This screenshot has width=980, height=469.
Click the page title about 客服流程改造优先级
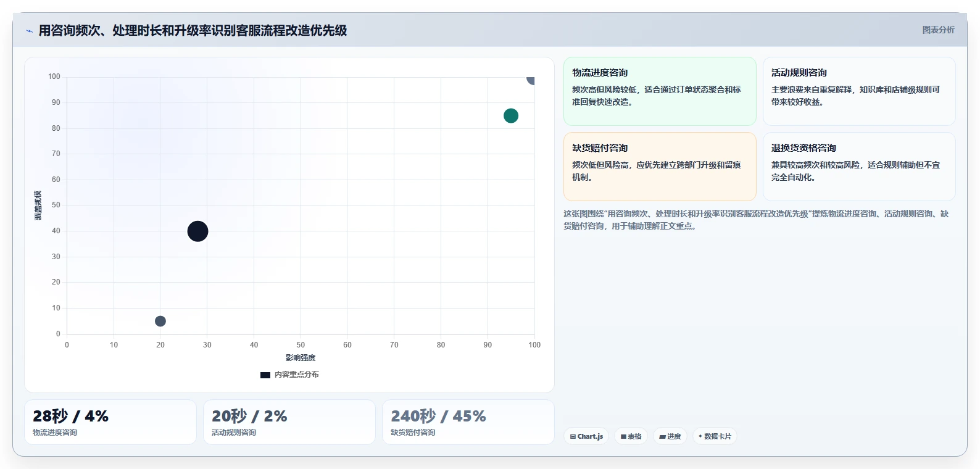pyautogui.click(x=193, y=30)
